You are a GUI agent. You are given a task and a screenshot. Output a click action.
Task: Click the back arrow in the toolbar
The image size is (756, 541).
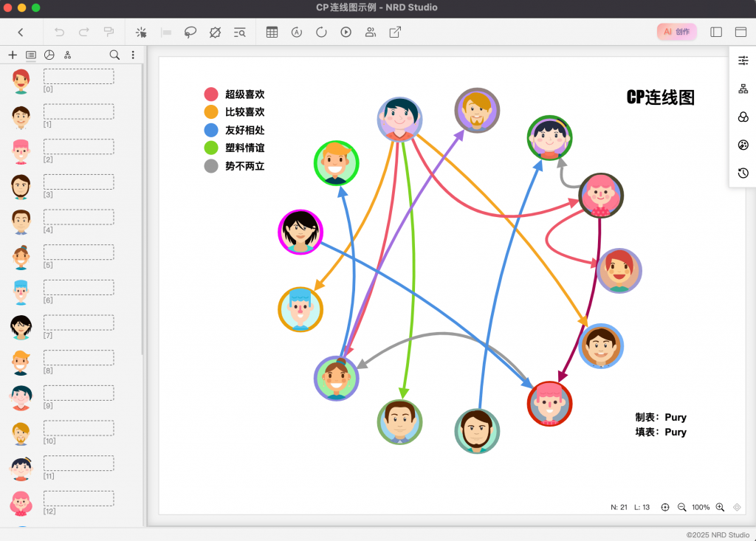pyautogui.click(x=21, y=32)
